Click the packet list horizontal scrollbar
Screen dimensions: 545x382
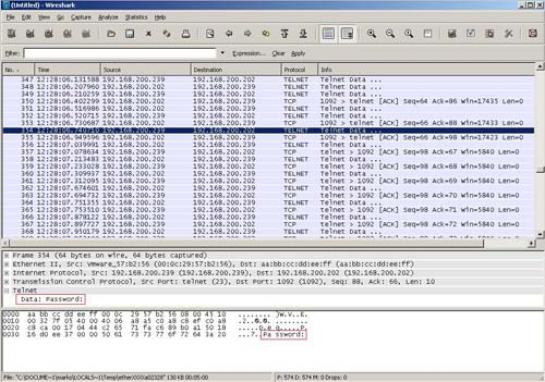point(246,244)
